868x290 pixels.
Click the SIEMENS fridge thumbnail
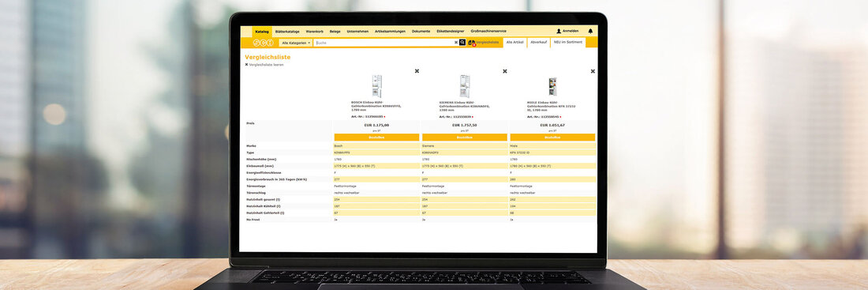click(465, 86)
